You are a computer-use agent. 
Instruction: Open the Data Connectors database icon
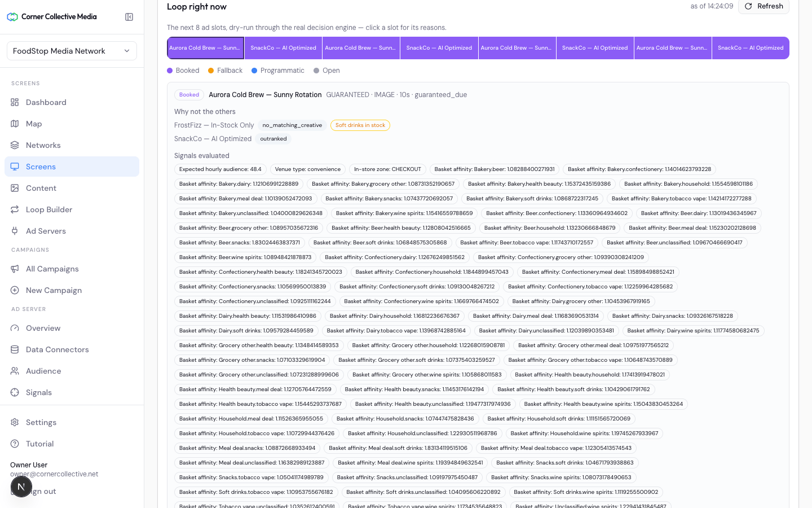click(15, 349)
